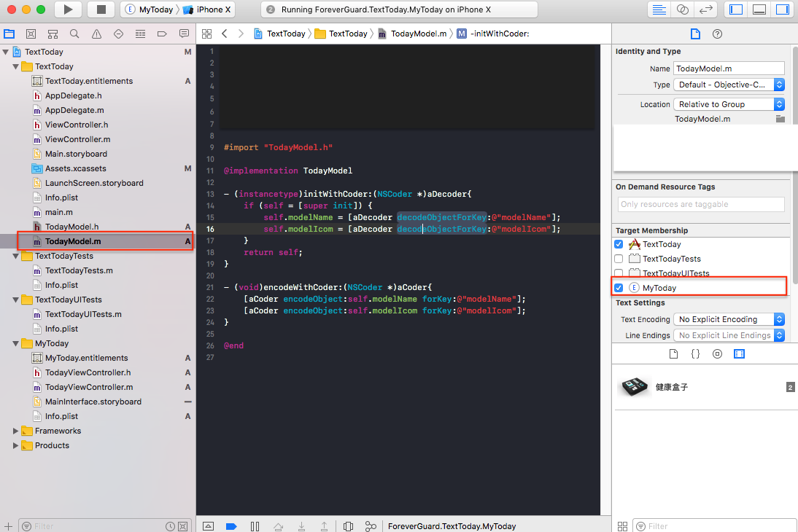
Task: Collapse the TextTodayTests group
Action: [15, 257]
